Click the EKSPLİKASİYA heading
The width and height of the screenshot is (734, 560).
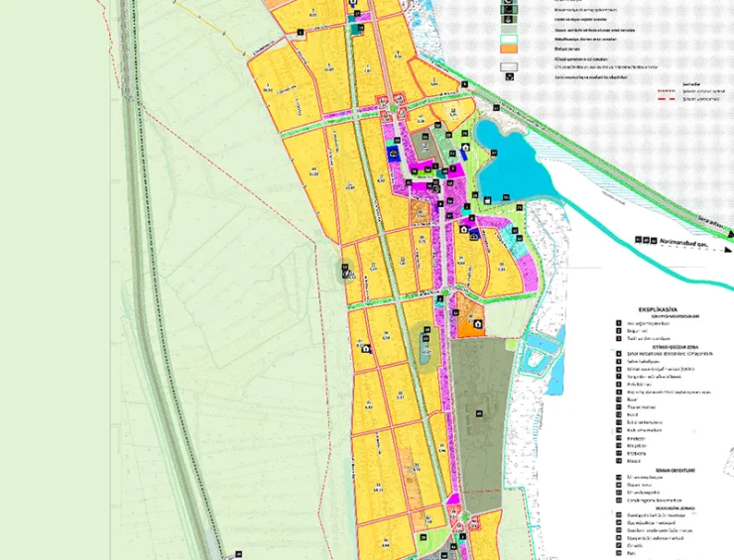[657, 309]
